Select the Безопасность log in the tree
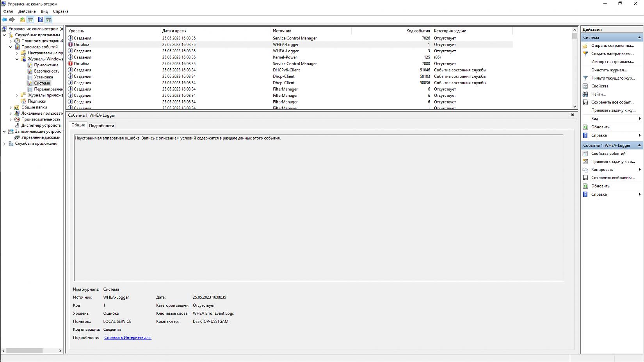This screenshot has width=644, height=362. [46, 71]
